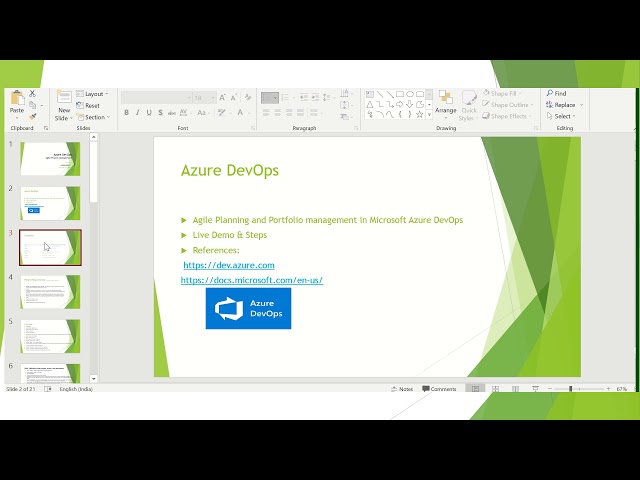Click the zoom slider handle
Image resolution: width=640 pixels, height=480 pixels.
point(571,389)
